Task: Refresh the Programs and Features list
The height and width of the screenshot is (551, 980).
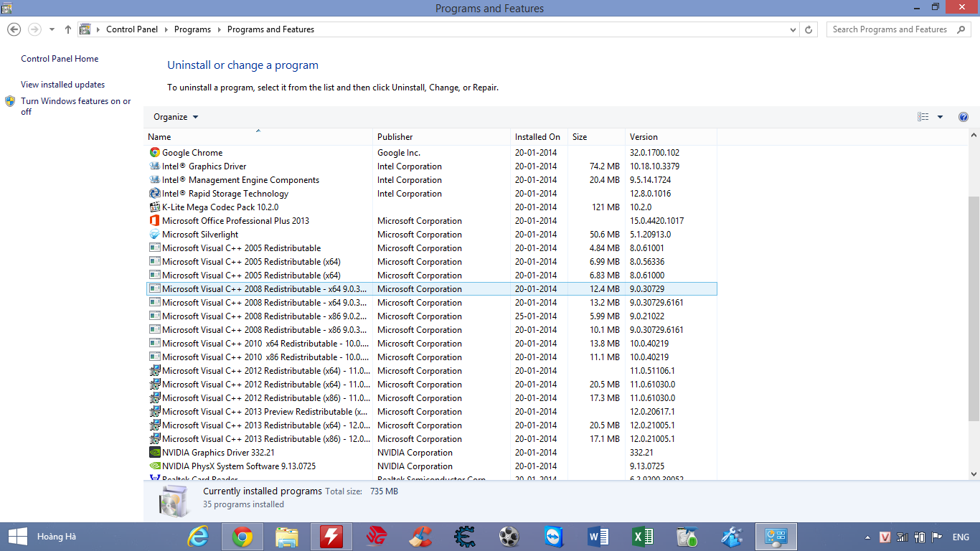Action: click(x=809, y=29)
